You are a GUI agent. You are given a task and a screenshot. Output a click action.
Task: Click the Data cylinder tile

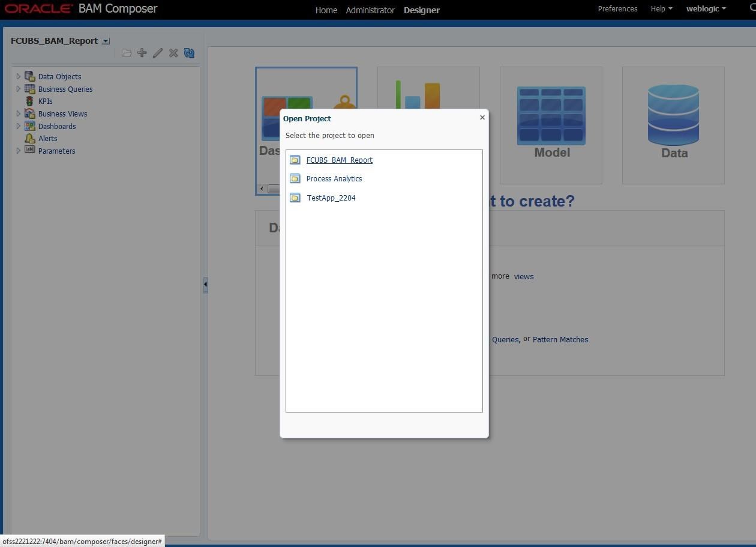coord(673,125)
